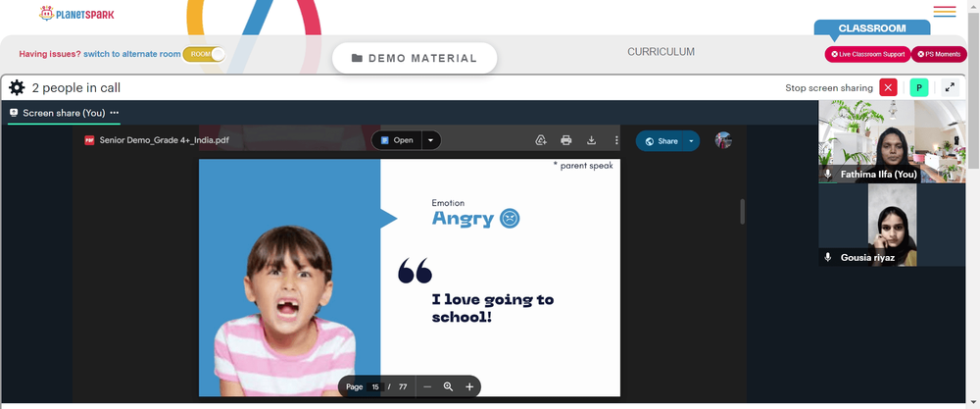The image size is (980, 409).
Task: Open the Google account avatar
Action: (x=723, y=140)
